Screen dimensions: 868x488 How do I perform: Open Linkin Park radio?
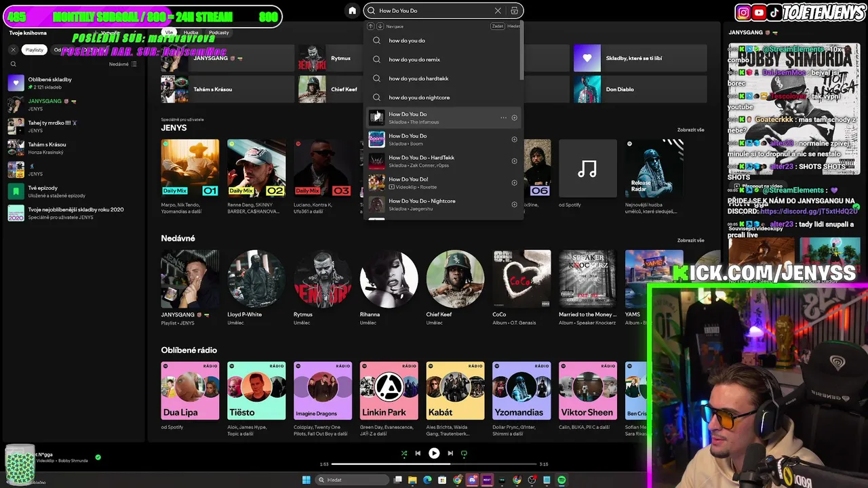(389, 390)
